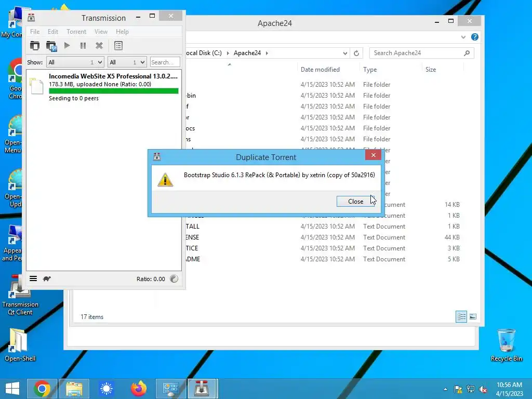Image resolution: width=532 pixels, height=399 pixels.
Task: Click network tray icon
Action: point(471,389)
